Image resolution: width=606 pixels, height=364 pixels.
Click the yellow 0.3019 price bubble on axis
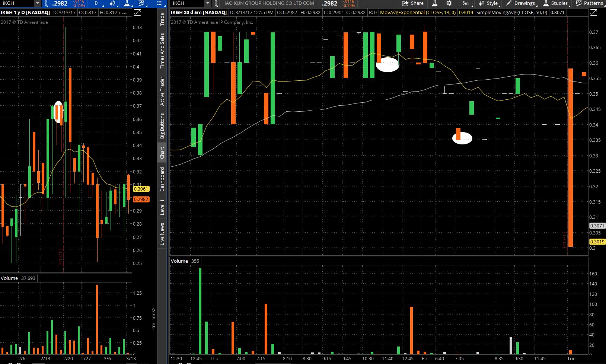click(x=597, y=242)
